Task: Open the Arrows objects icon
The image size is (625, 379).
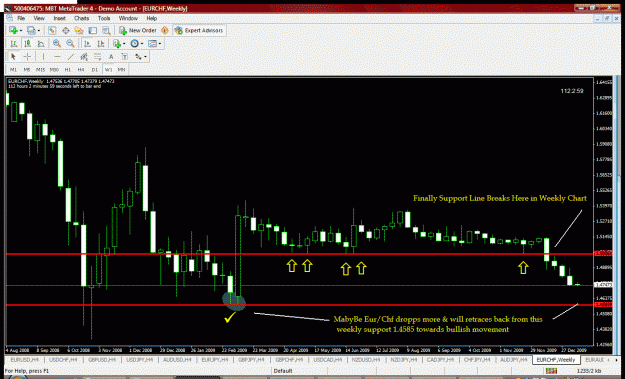Action: [138, 57]
